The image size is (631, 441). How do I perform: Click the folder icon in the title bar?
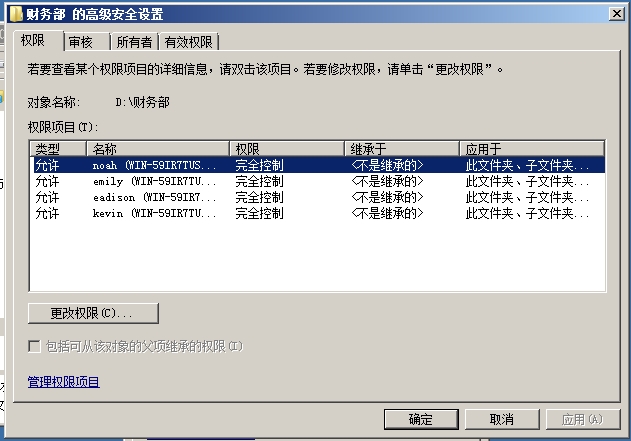pyautogui.click(x=16, y=14)
